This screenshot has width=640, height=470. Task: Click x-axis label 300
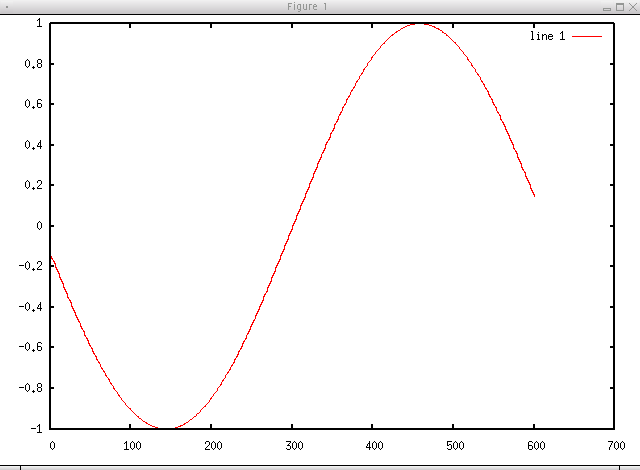click(x=294, y=446)
